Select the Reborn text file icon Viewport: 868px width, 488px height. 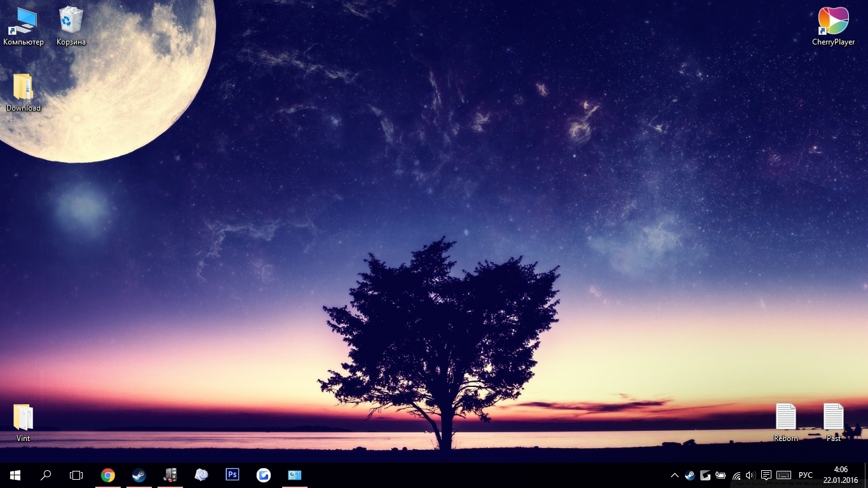[x=786, y=423]
